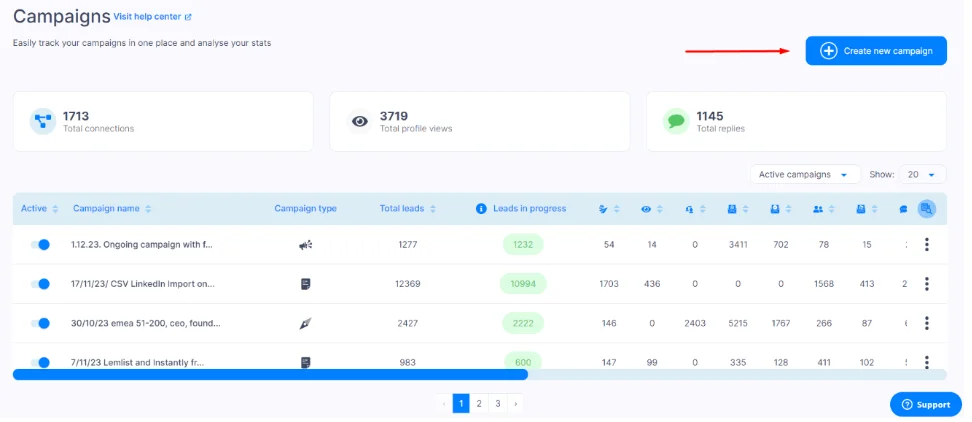The height and width of the screenshot is (422, 972).
Task: Open the Support chat button
Action: (x=926, y=405)
